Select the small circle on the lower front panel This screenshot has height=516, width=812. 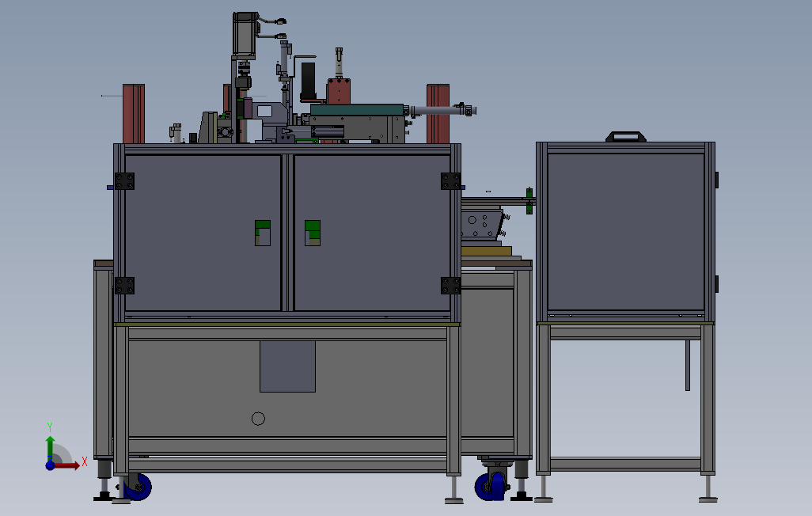[258, 419]
